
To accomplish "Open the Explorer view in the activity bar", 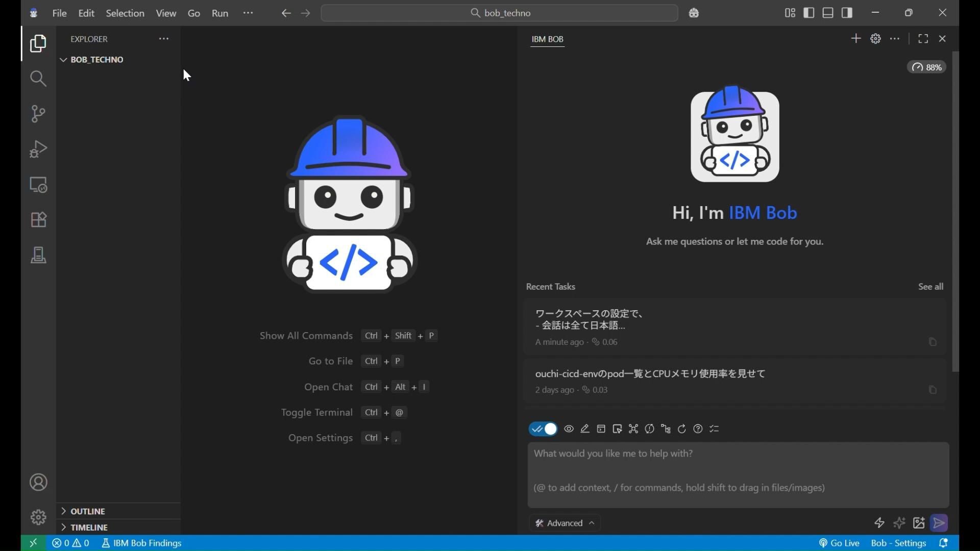I will (38, 44).
